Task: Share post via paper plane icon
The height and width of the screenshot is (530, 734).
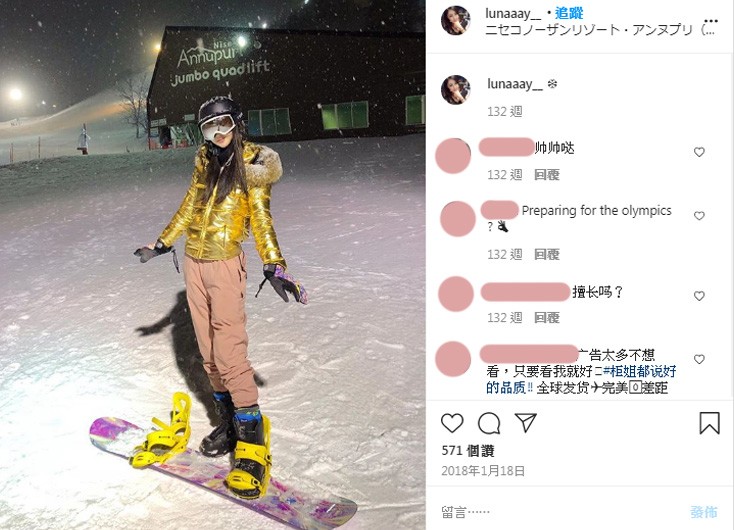Action: 525,422
